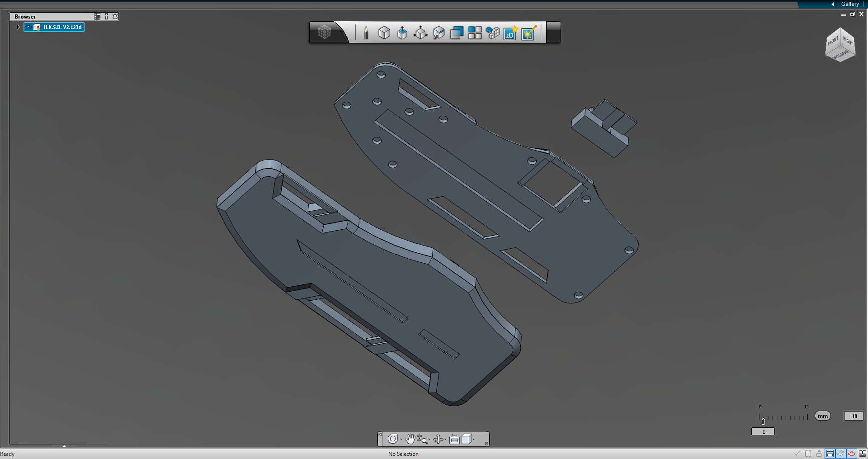
Task: Select the Zoom magnifier tool
Action: pos(422,439)
